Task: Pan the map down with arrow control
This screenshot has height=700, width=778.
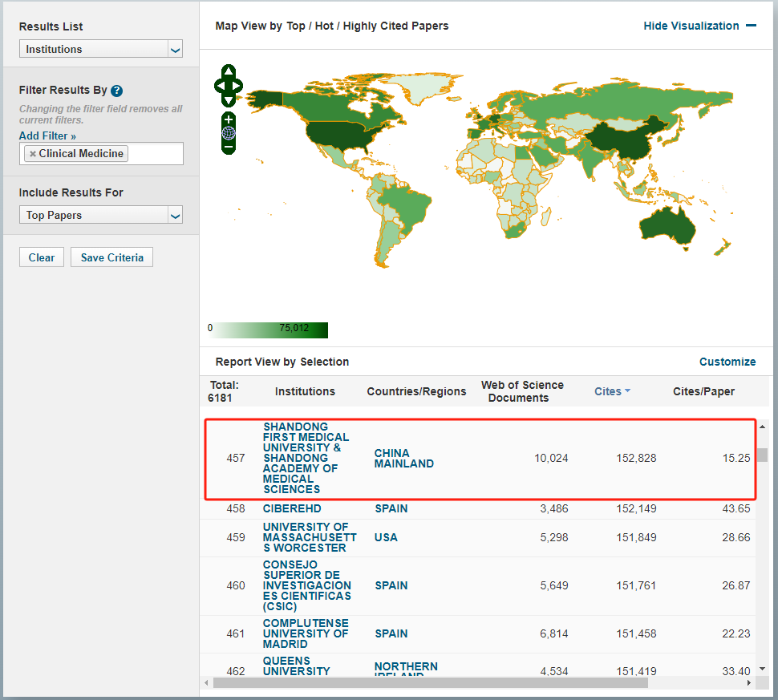Action: coord(229,101)
